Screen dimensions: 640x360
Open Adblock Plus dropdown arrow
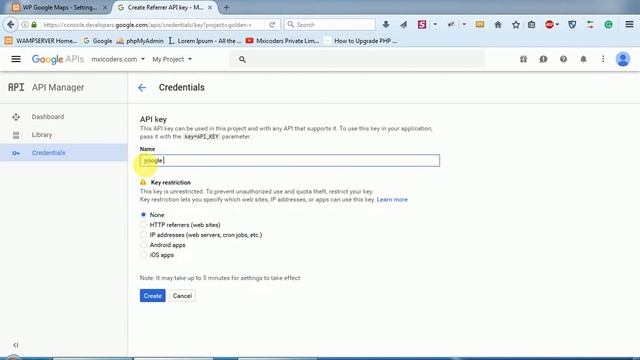[557, 24]
